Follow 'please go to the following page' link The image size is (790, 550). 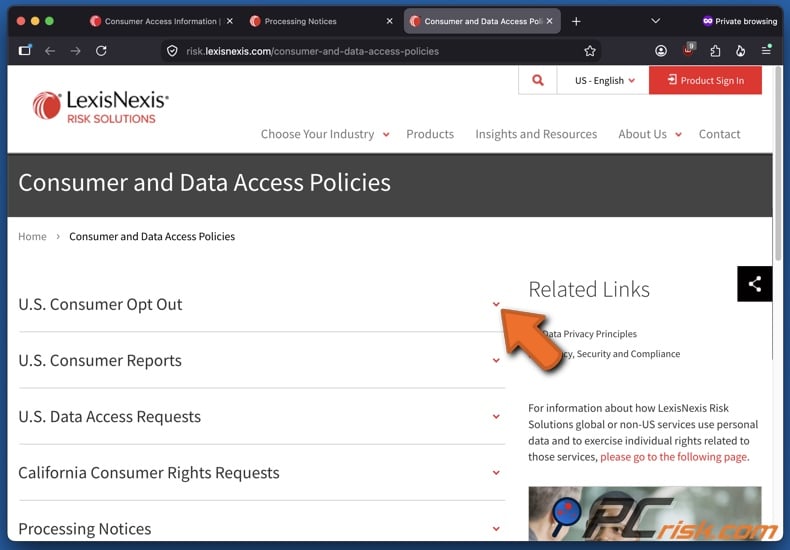[675, 457]
